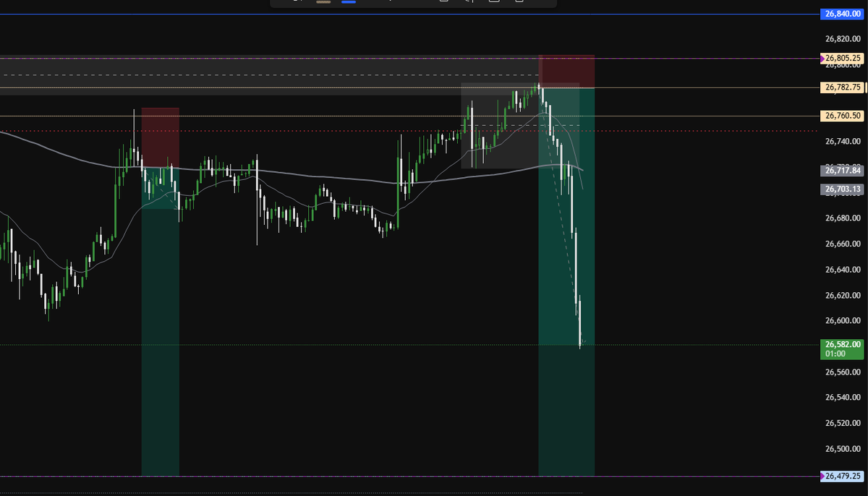Click the 26,660.00 price axis tick
Screen dimensions: 868x496
click(843, 244)
